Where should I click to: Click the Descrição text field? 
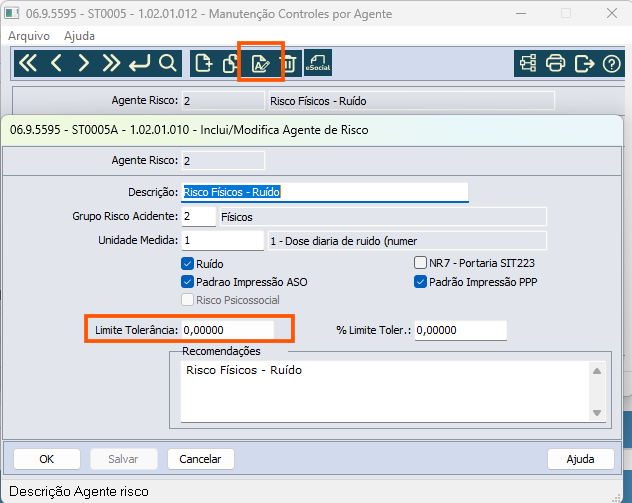(325, 192)
